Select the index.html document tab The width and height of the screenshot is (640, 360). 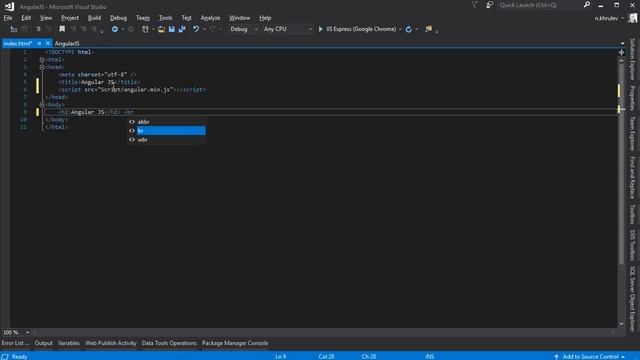(18, 43)
